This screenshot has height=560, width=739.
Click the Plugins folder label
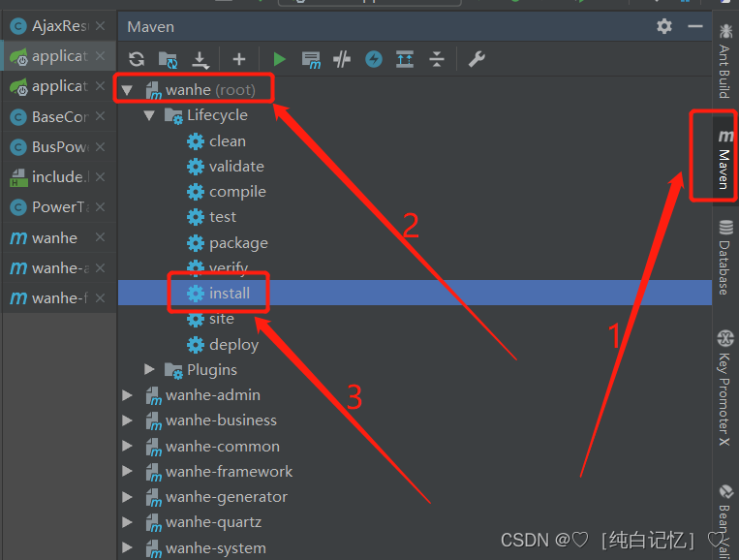tap(212, 370)
